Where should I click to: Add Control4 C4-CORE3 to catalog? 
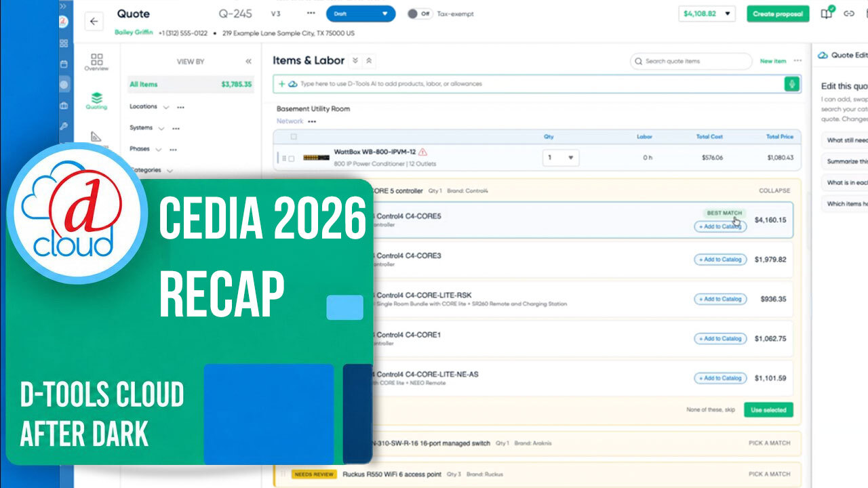(x=720, y=260)
